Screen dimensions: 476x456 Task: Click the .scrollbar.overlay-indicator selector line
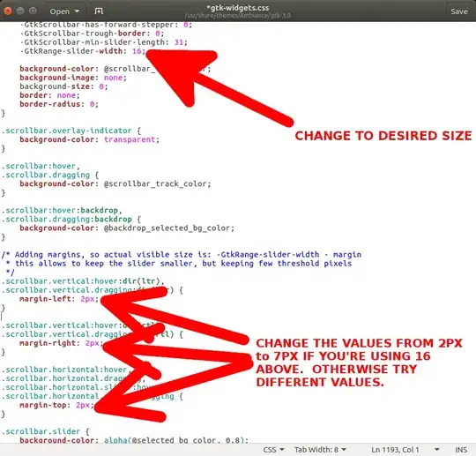pyautogui.click(x=71, y=131)
